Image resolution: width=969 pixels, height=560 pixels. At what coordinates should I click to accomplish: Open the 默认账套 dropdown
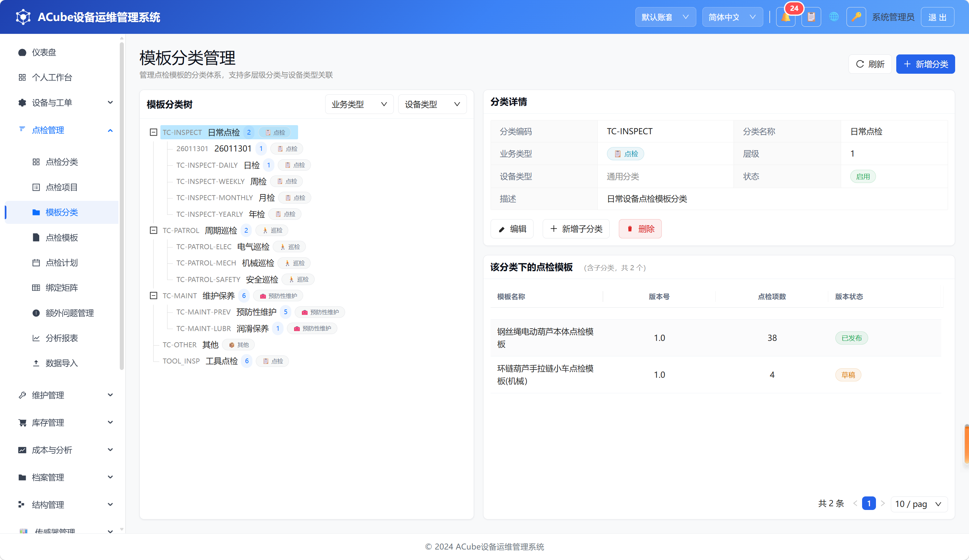(665, 17)
